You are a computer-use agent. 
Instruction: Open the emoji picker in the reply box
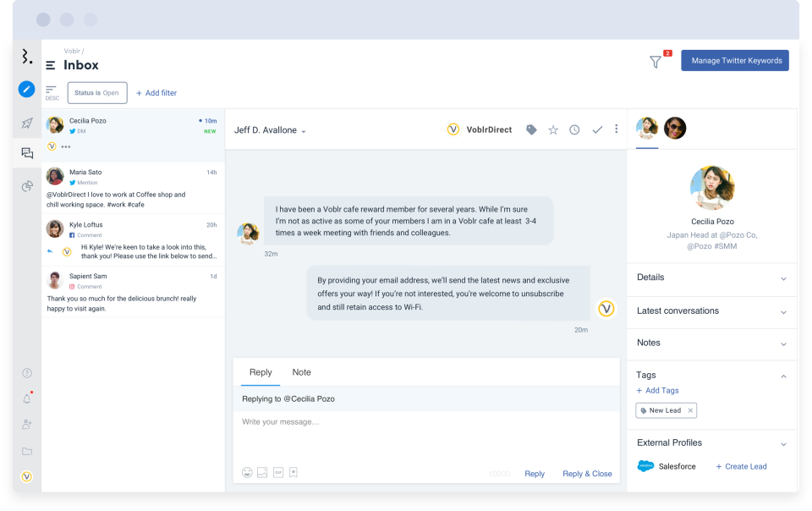247,473
